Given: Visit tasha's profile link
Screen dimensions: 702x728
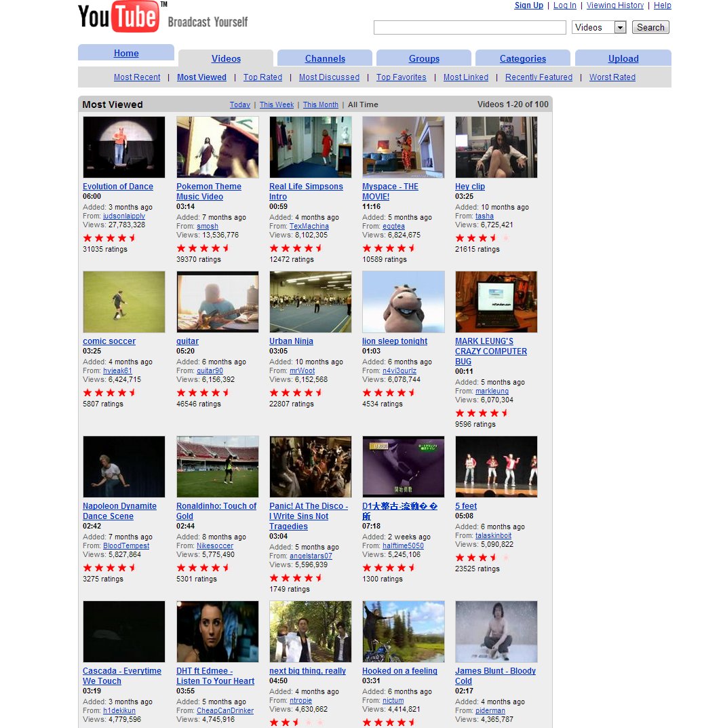Looking at the screenshot, I should [484, 216].
